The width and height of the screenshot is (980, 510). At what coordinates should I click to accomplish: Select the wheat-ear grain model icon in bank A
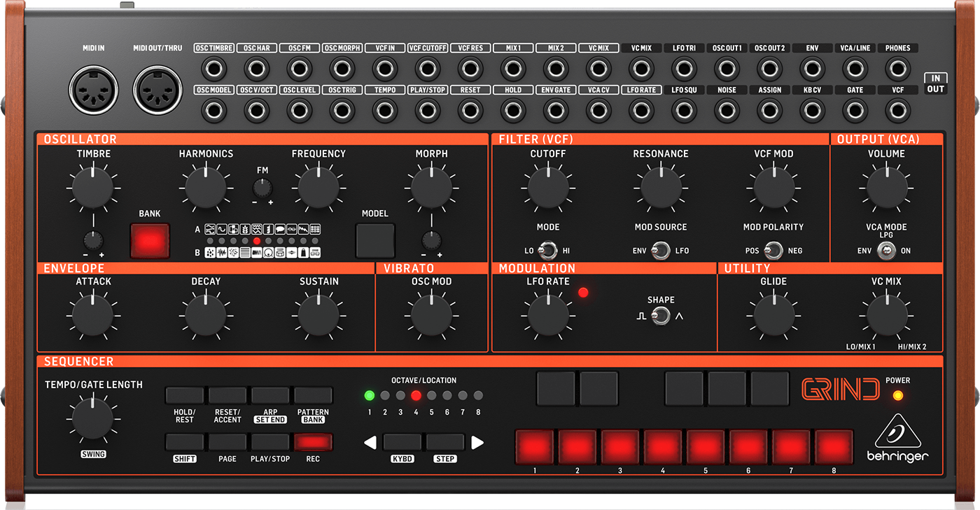click(245, 229)
